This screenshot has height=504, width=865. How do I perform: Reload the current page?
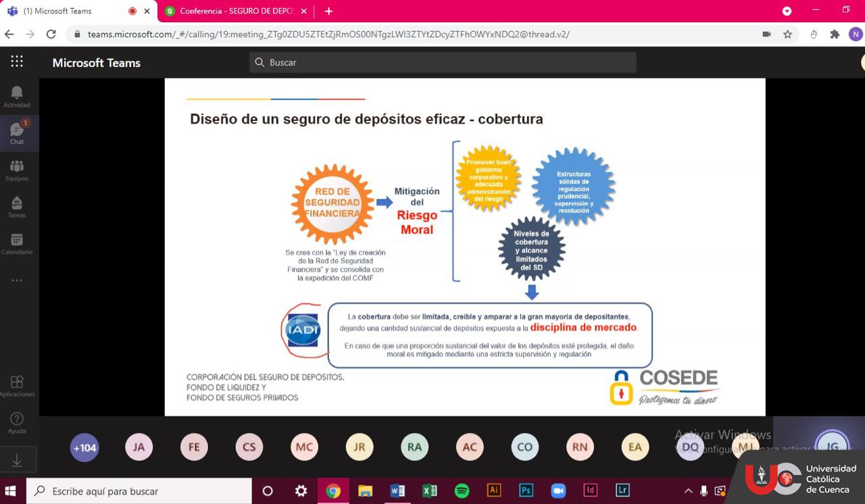click(51, 34)
